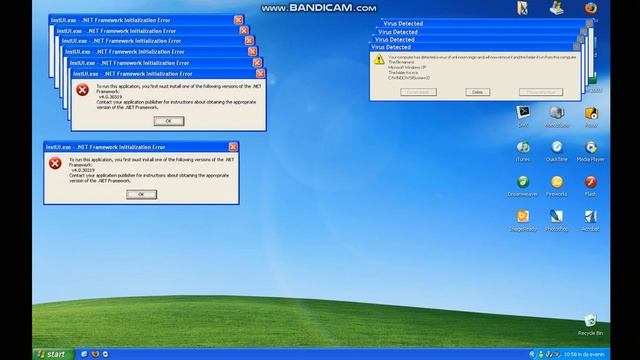Click OK in the lower standalone .NET error dialog
The width and height of the screenshot is (640, 360).
[141, 195]
